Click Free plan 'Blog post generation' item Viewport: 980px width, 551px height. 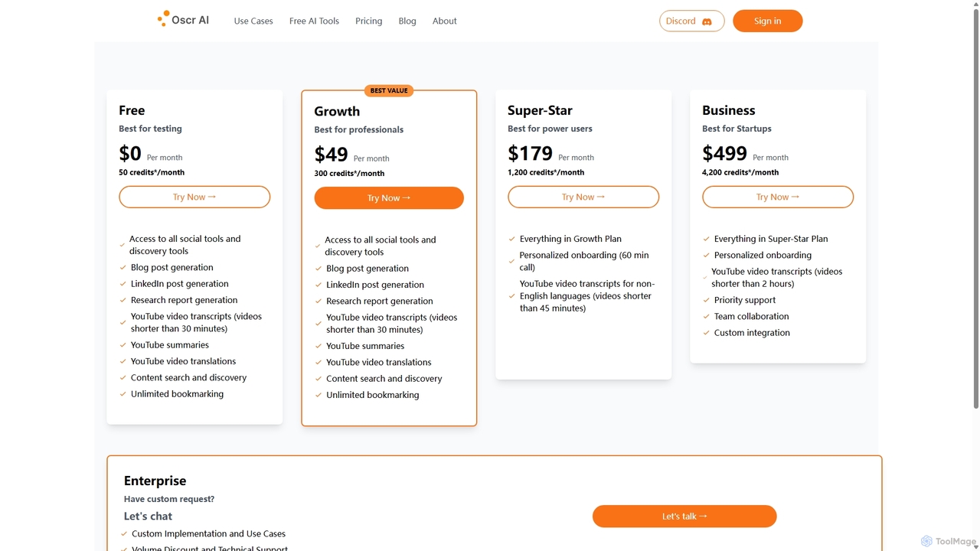click(172, 267)
